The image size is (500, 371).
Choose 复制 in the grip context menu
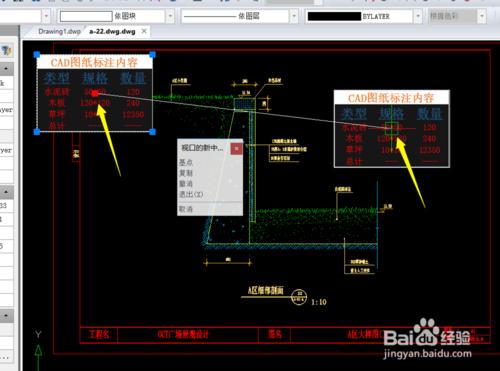click(x=186, y=173)
